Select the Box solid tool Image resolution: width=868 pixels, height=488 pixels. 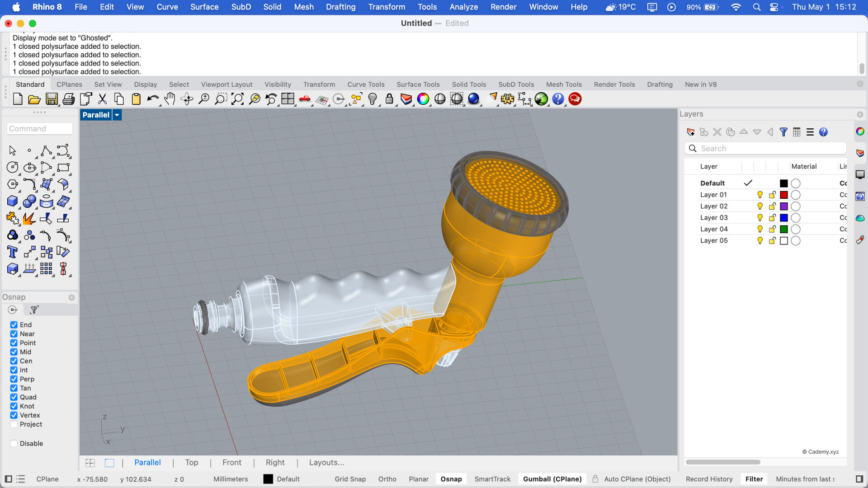pos(13,202)
